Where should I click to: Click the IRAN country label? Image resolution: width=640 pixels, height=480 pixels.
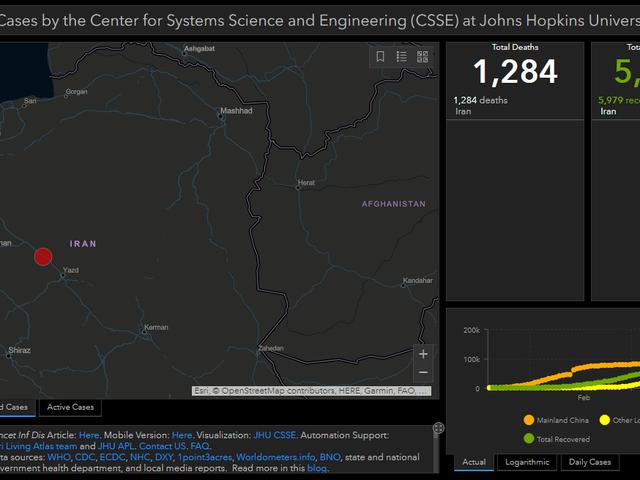pos(83,244)
